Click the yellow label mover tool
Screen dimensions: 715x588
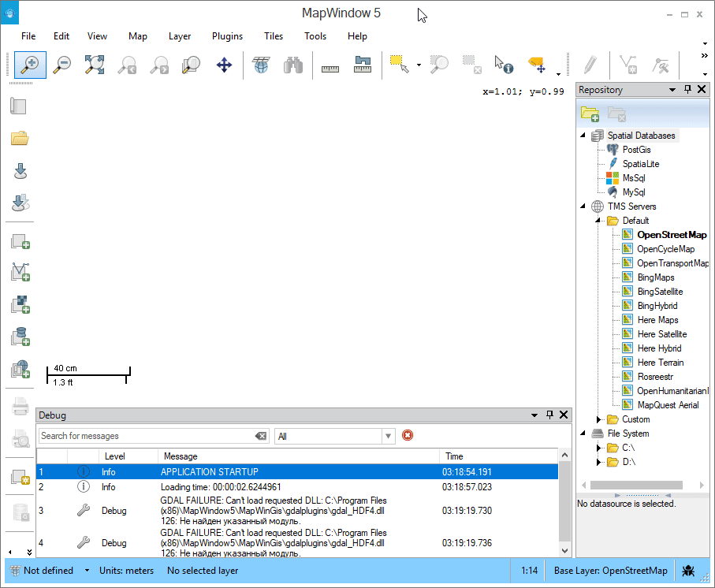click(537, 65)
